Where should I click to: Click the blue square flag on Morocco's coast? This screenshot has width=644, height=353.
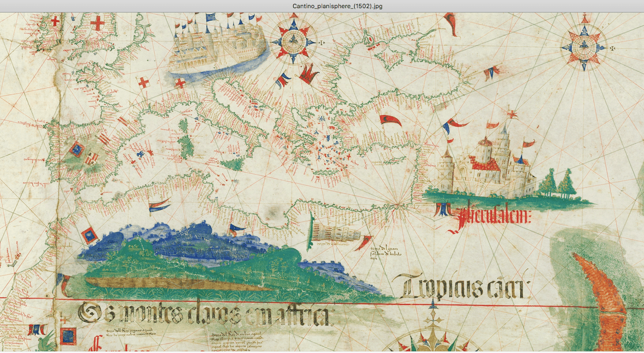point(89,235)
